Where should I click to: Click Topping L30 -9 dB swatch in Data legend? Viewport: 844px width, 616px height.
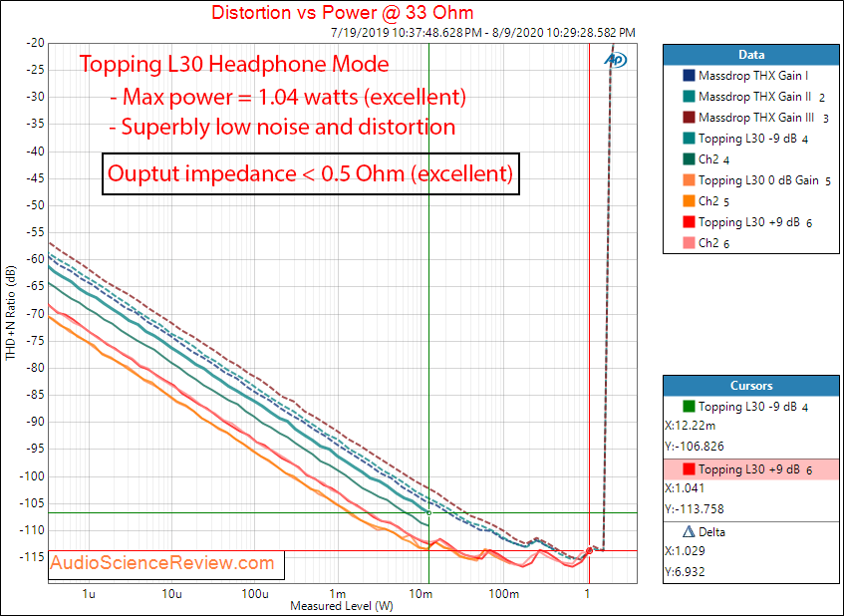(x=689, y=139)
